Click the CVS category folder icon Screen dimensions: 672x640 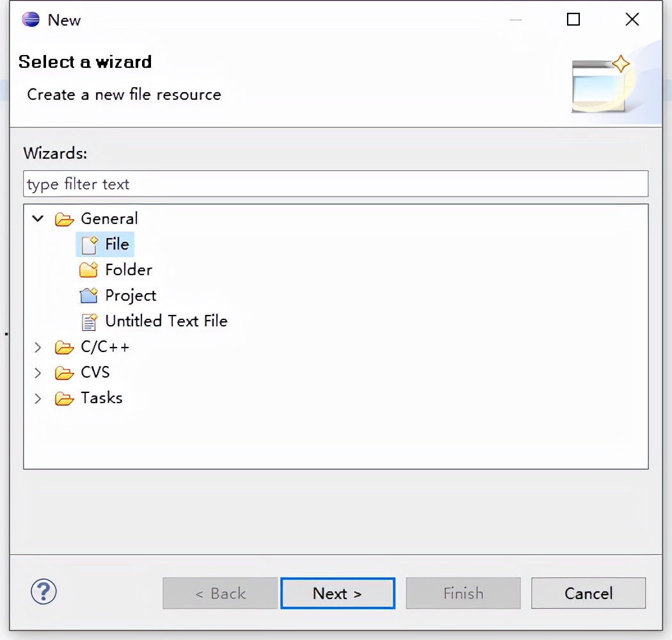point(64,373)
